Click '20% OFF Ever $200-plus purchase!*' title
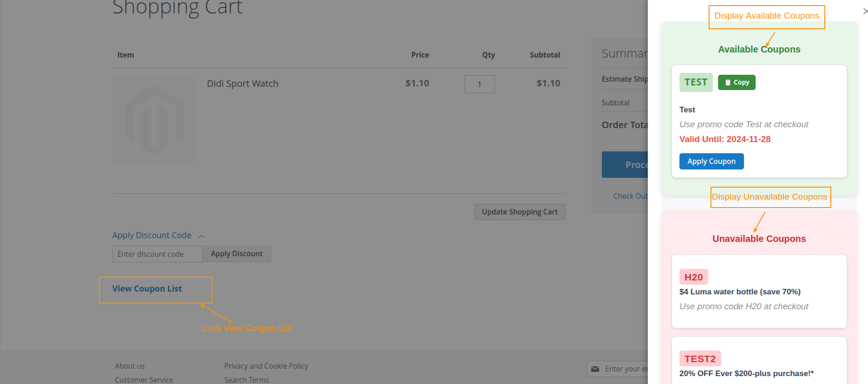This screenshot has height=384, width=868. 746,373
